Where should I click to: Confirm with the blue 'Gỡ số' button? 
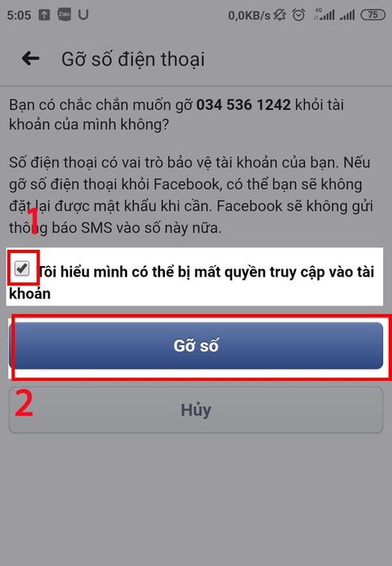196,345
